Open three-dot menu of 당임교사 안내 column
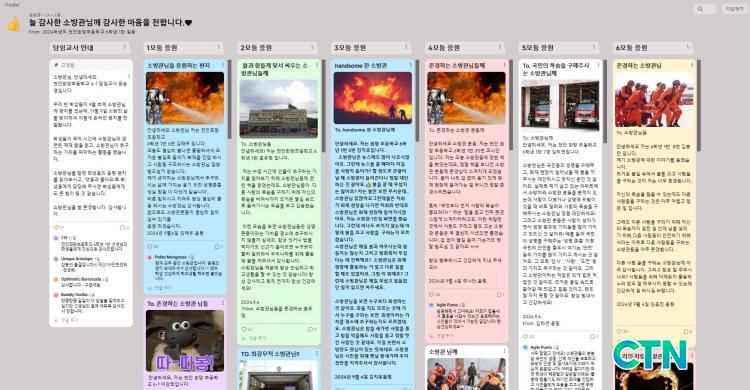This screenshot has width=750, height=390. coord(125,47)
